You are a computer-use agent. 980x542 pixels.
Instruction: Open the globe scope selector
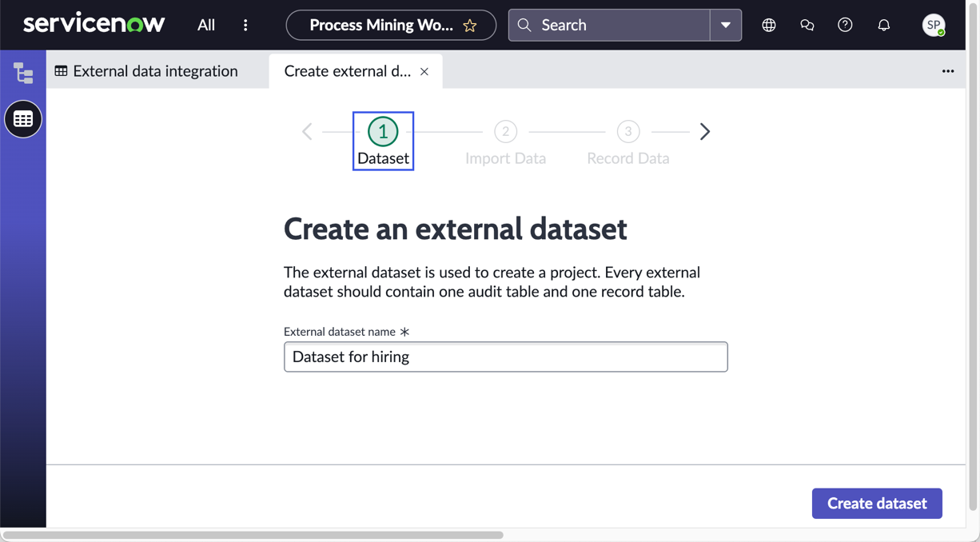769,25
